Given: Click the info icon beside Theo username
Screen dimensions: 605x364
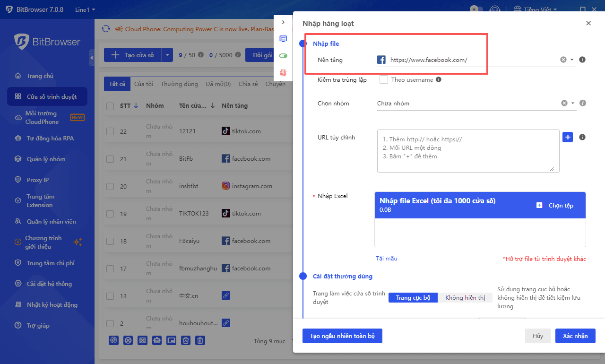Looking at the screenshot, I should pyautogui.click(x=439, y=80).
